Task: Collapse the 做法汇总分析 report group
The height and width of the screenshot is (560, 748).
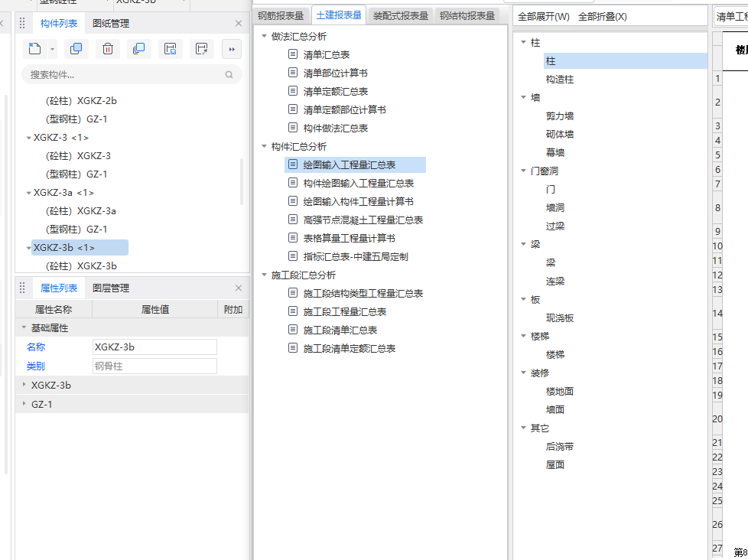Action: [x=264, y=36]
